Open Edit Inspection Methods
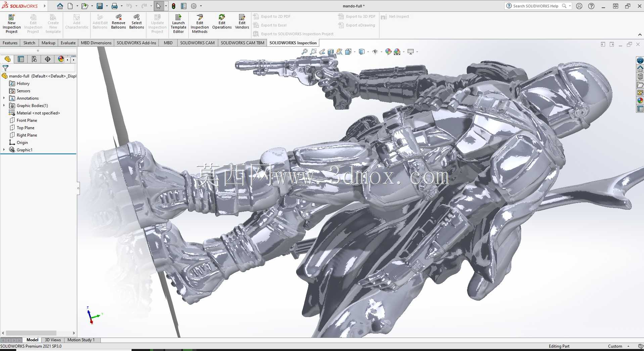This screenshot has height=351, width=644. coord(200,23)
